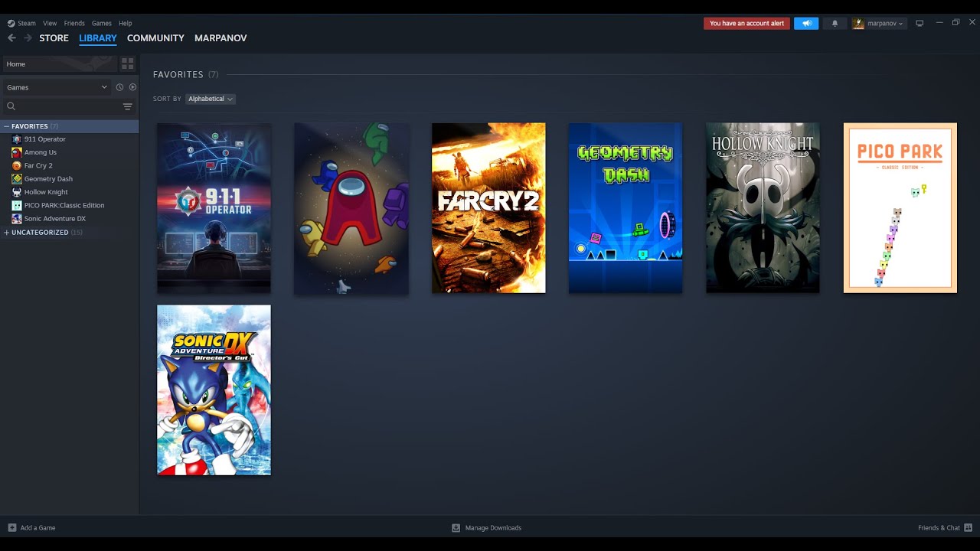Viewport: 980px width, 551px height.
Task: Open the Alphabetical sort dropdown
Action: tap(211, 99)
